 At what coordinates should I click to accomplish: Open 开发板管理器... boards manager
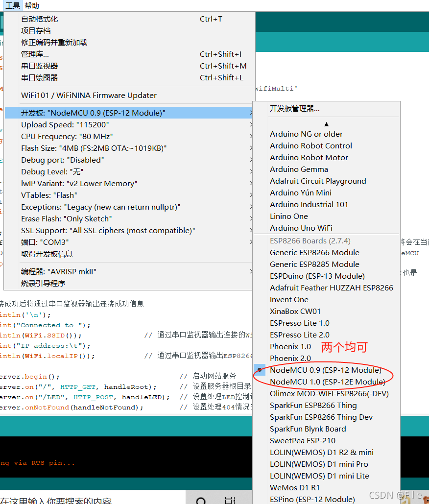[327, 109]
